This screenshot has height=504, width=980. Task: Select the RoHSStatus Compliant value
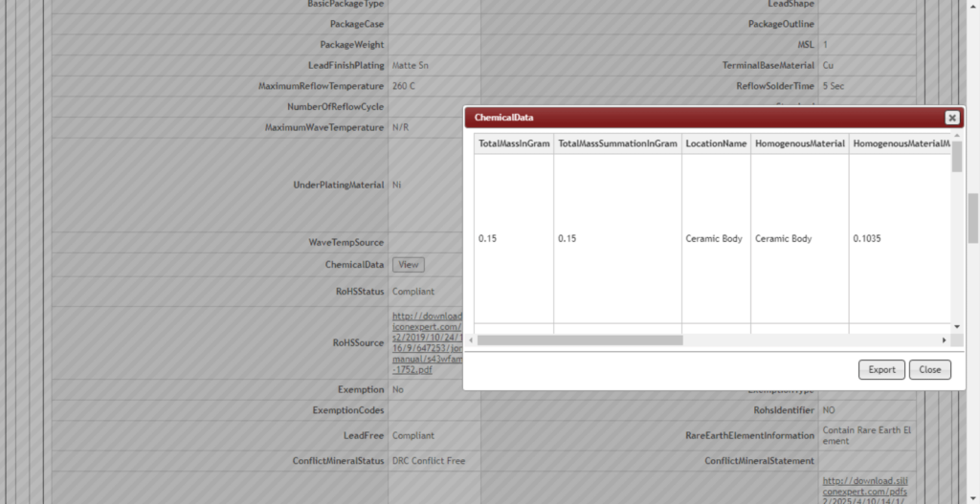(x=413, y=292)
